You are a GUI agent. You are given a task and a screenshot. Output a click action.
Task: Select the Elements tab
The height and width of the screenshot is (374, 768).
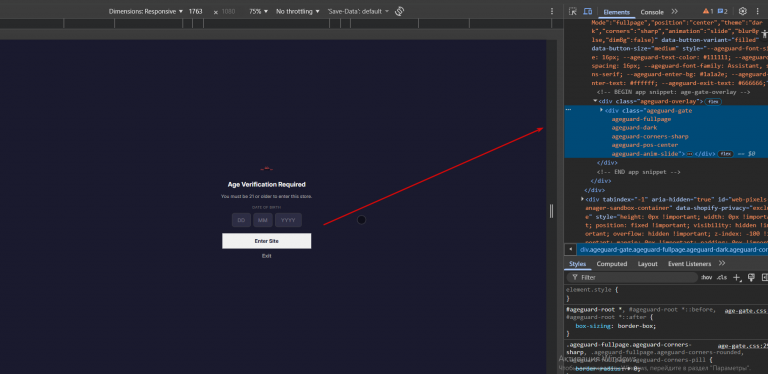tap(616, 12)
